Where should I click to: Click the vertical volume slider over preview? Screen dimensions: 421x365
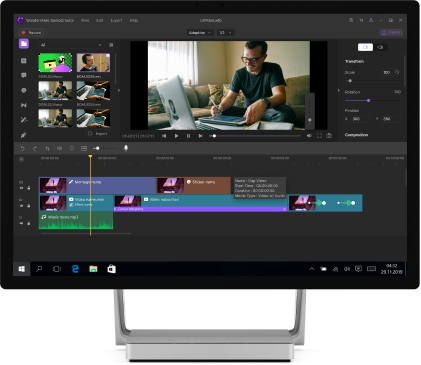(310, 111)
